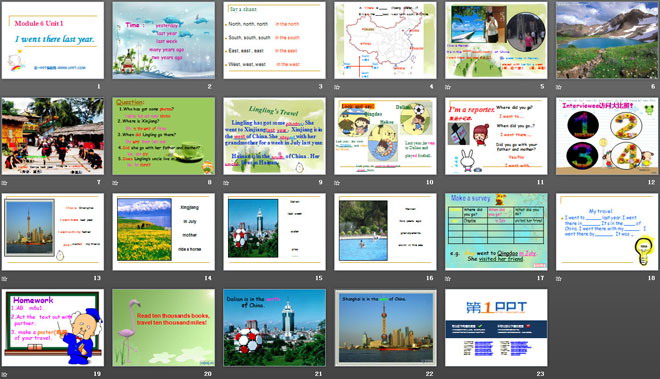660x379 pixels.
Task: Click the animation star icon under slide 17
Action: [x=448, y=278]
